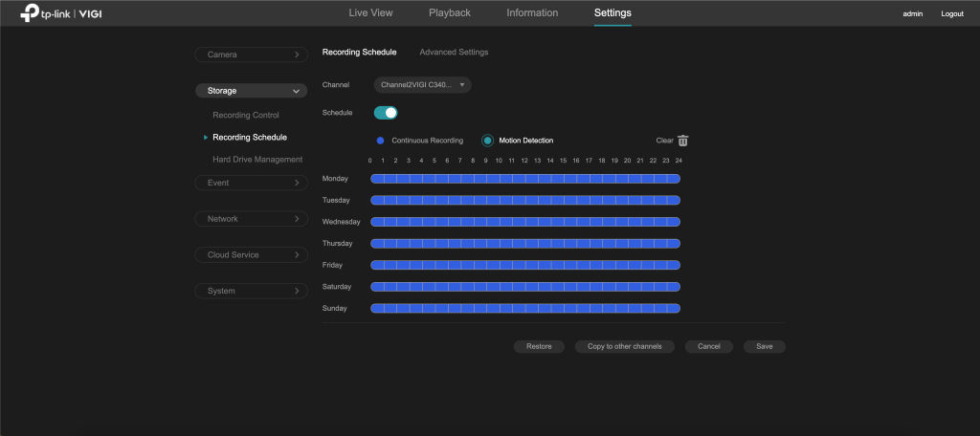Screen dimensions: 980x436
Task: Open the Channel dropdown
Action: 422,85
